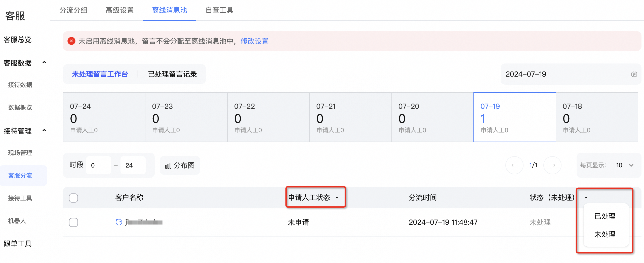Image resolution: width=644 pixels, height=263 pixels.
Task: Switch to the 已处理留言记录 view
Action: coord(172,74)
